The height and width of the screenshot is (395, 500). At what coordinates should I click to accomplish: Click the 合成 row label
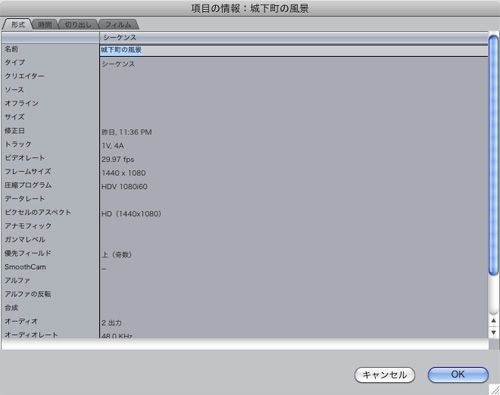(11, 308)
